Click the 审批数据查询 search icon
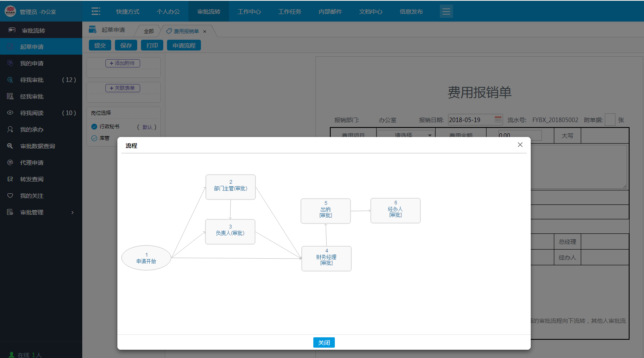This screenshot has width=644, height=358. (x=10, y=146)
